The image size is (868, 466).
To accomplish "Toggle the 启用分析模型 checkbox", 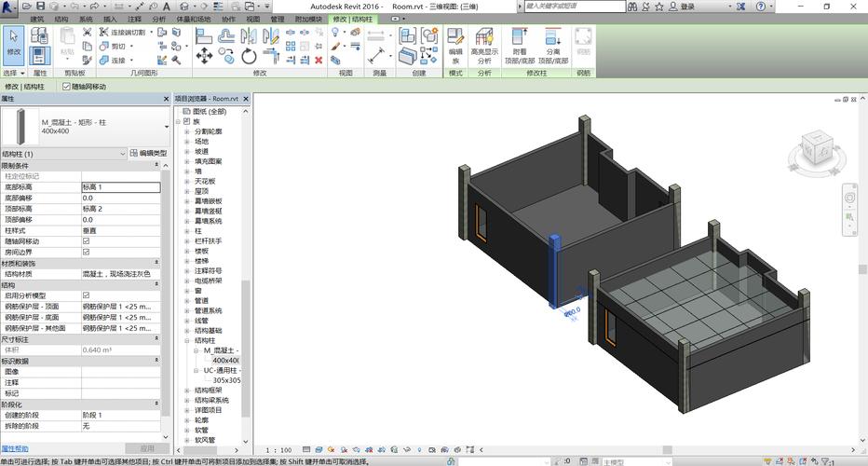I will click(86, 295).
